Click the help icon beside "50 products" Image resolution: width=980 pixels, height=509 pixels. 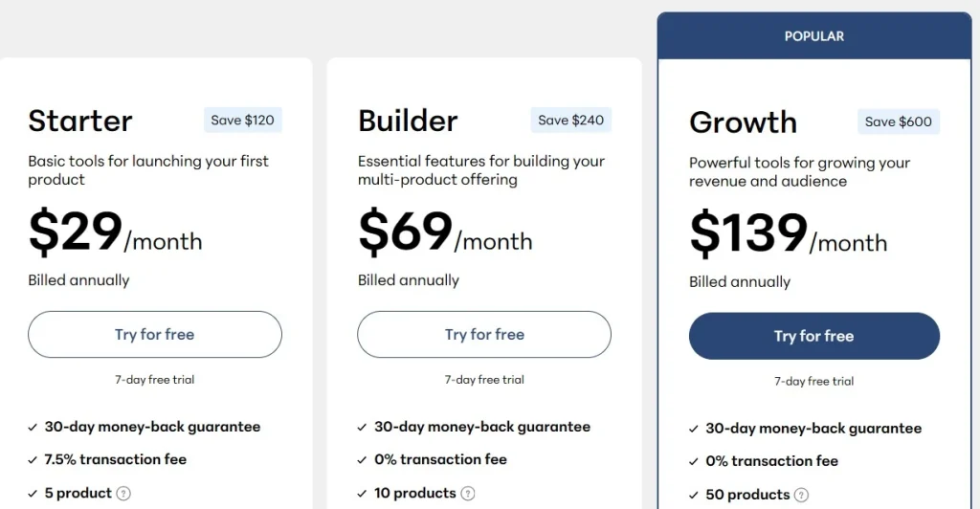pos(801,496)
